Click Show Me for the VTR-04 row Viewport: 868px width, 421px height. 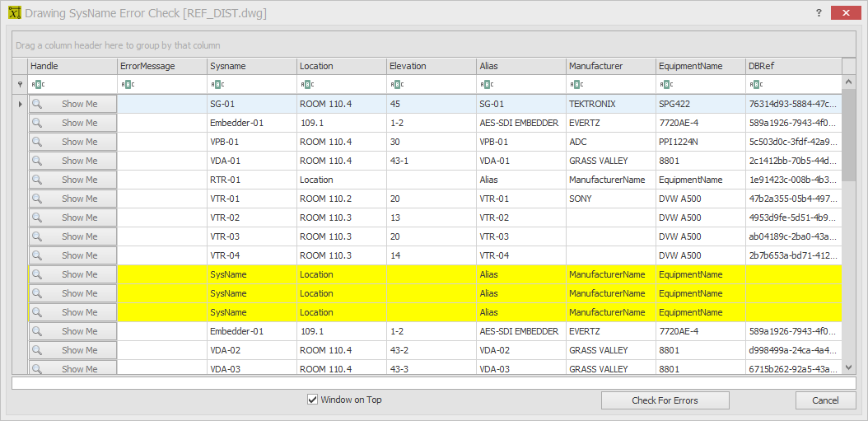[x=73, y=255]
